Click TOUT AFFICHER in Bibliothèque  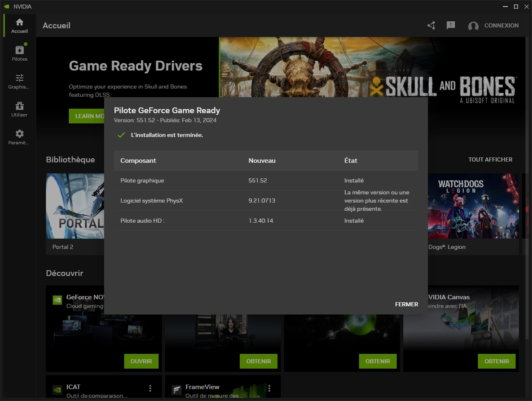tap(490, 159)
